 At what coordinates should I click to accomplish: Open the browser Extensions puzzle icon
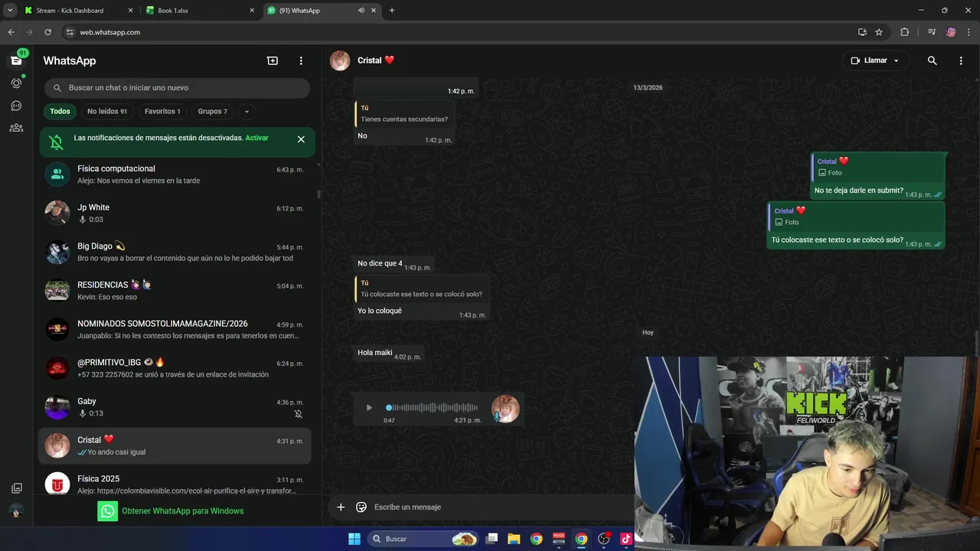(x=904, y=32)
